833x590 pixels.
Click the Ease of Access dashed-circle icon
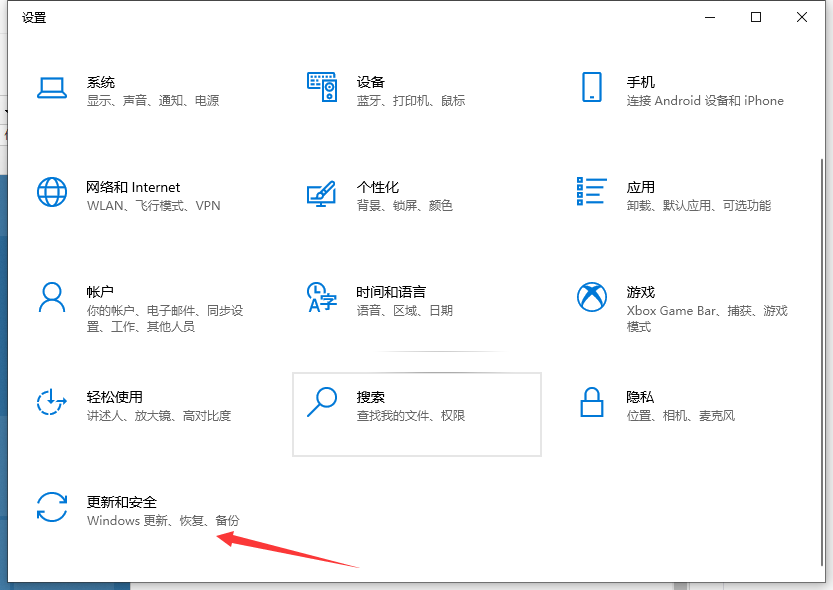(51, 402)
